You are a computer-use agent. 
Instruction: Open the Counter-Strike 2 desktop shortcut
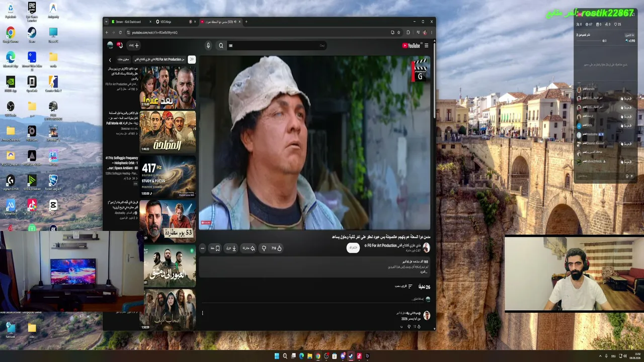click(x=53, y=83)
